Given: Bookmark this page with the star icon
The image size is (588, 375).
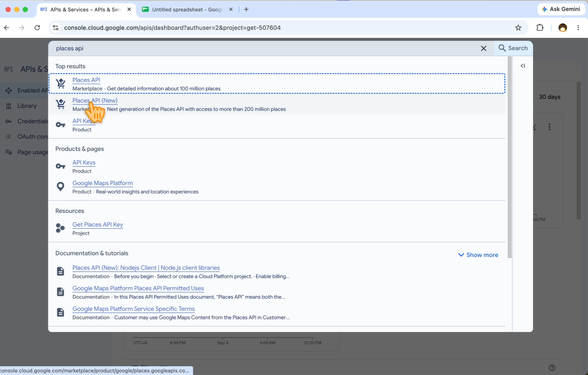Looking at the screenshot, I should click(518, 28).
